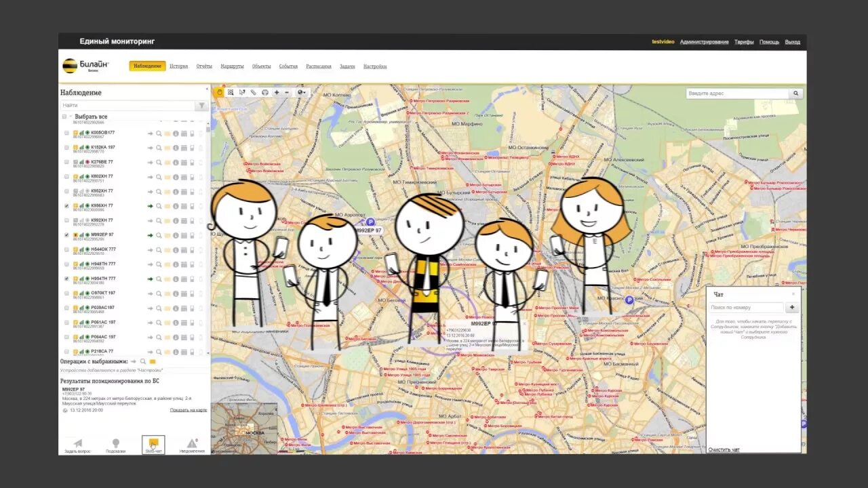The image size is (868, 488).
Task: Click the arrow icon in K005OB177 row
Action: click(151, 134)
